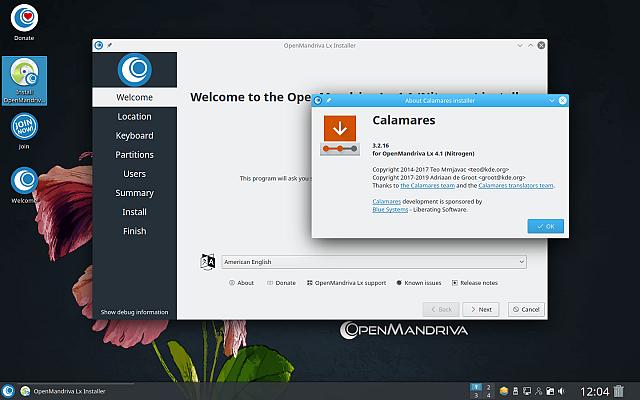
Task: Click the Next button in the installer
Action: 481,309
